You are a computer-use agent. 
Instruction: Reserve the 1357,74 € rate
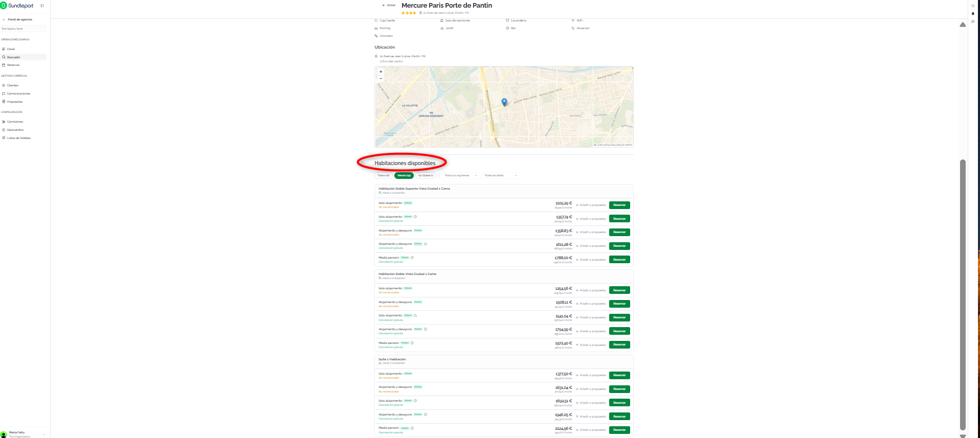tap(619, 219)
